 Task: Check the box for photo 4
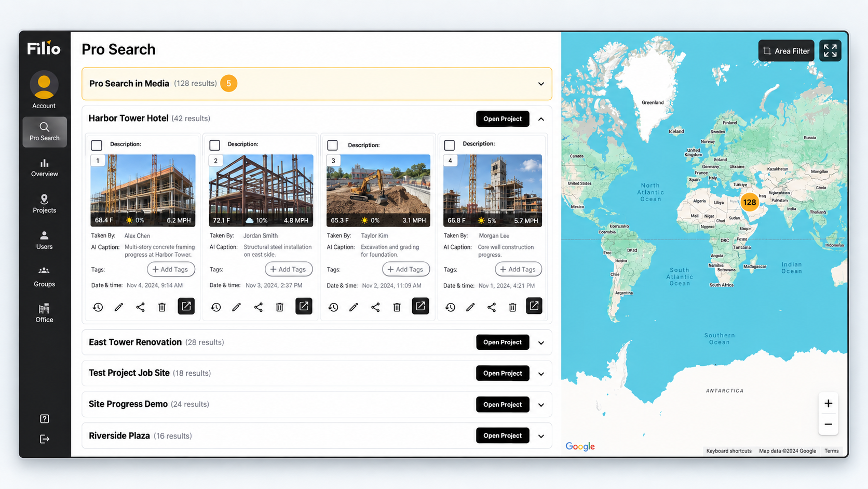450,145
